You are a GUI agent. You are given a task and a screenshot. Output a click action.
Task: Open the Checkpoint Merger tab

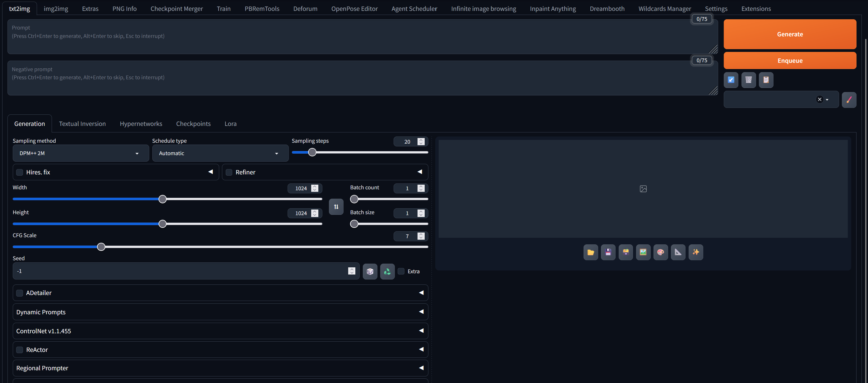click(177, 8)
